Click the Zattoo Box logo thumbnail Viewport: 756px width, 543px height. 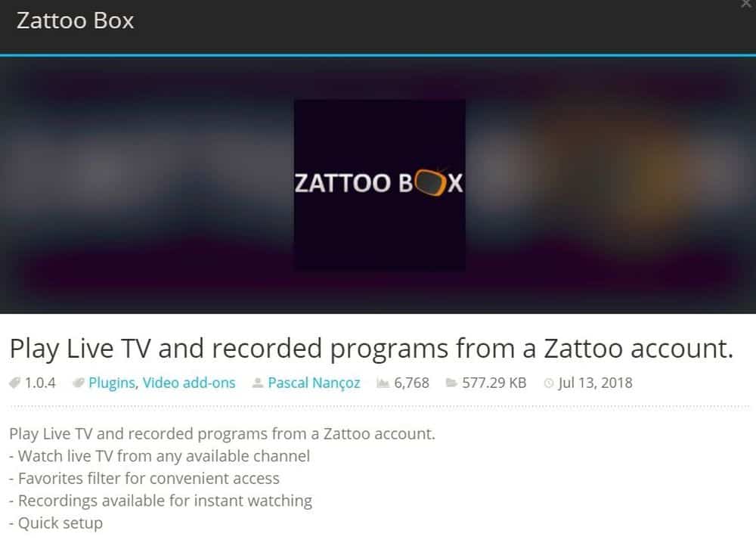[380, 185]
